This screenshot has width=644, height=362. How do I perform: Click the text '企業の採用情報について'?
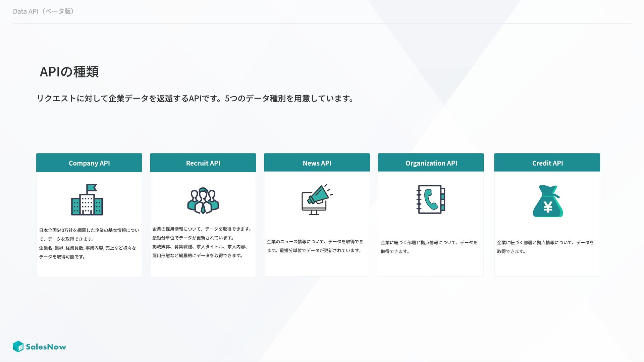point(202,229)
